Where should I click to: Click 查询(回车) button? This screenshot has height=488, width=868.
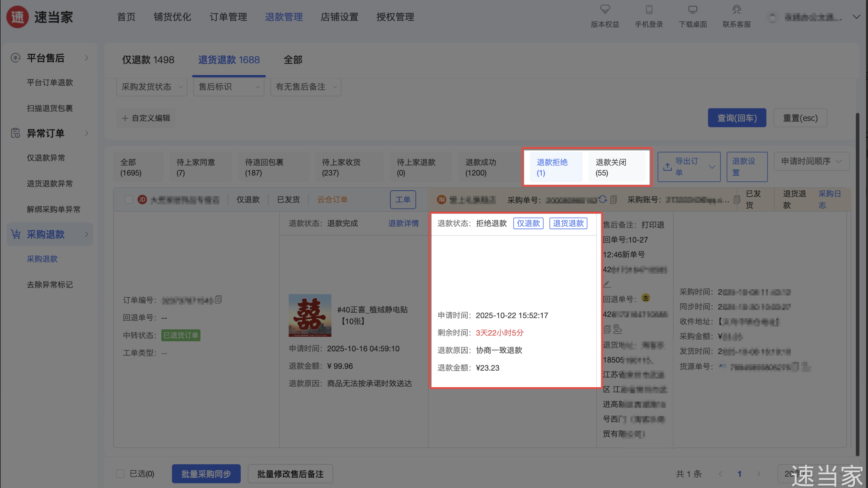click(x=737, y=118)
